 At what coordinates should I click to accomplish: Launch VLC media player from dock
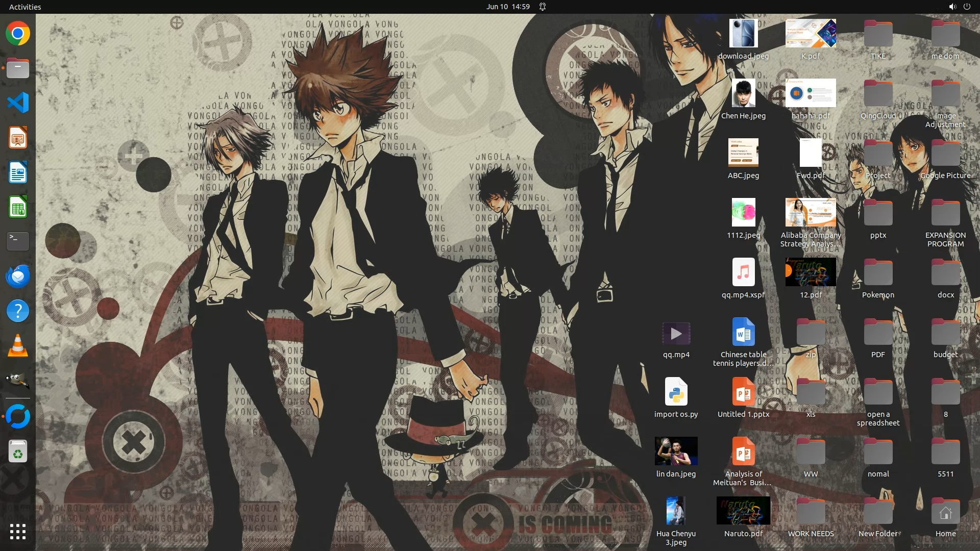click(x=18, y=346)
